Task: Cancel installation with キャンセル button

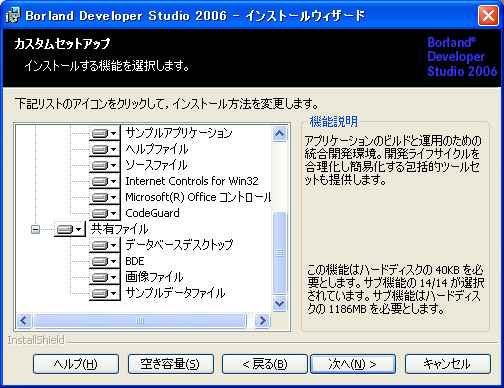Action: pyautogui.click(x=448, y=364)
